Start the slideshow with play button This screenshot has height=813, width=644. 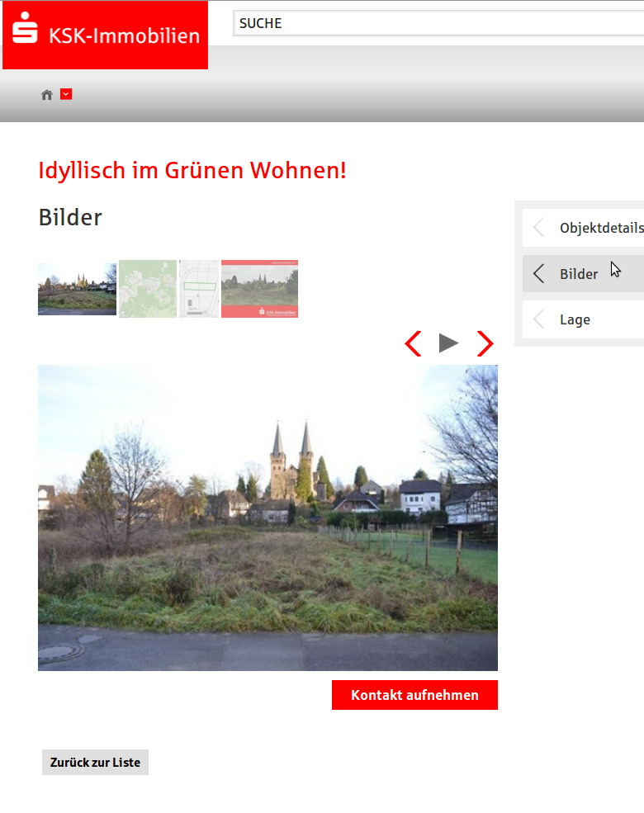448,343
